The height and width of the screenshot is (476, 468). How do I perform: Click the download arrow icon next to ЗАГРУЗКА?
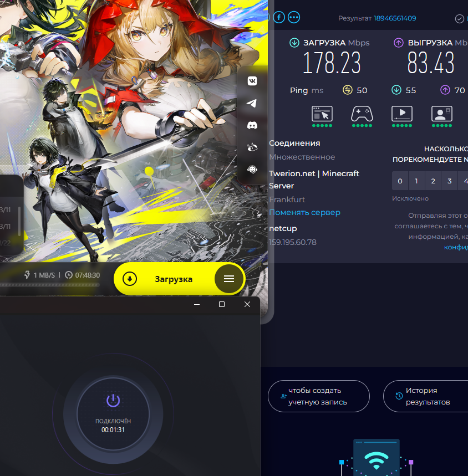[x=294, y=43]
